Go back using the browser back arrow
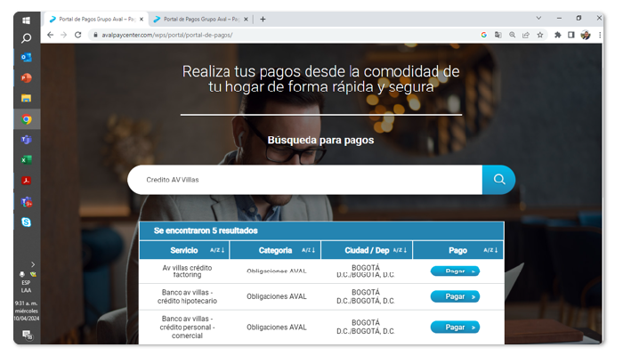The width and height of the screenshot is (623, 364). pos(50,35)
